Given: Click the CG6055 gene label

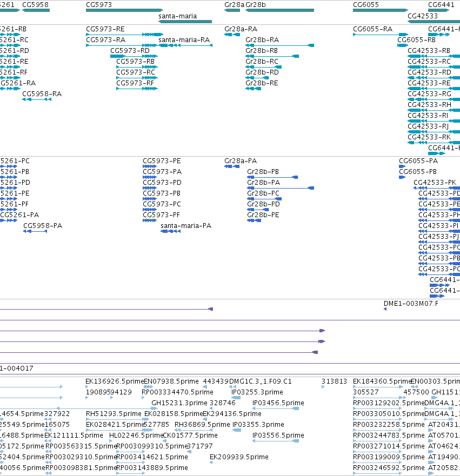Looking at the screenshot, I should [366, 4].
